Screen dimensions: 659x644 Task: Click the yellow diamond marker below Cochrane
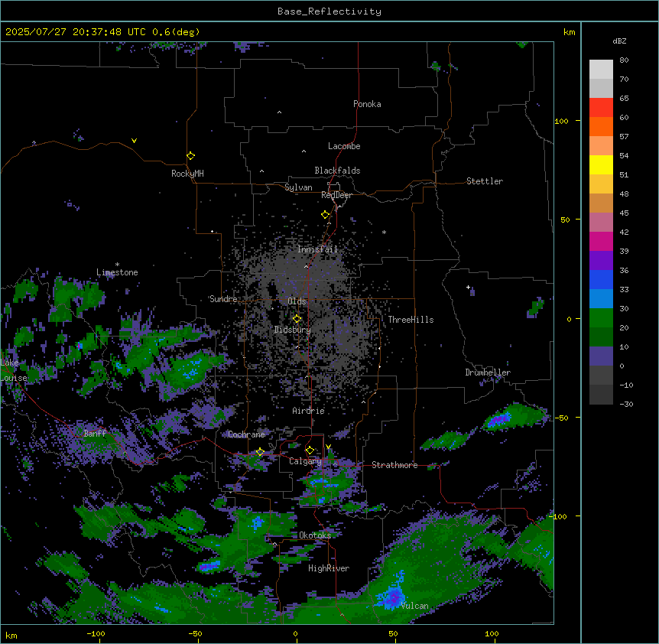point(260,452)
